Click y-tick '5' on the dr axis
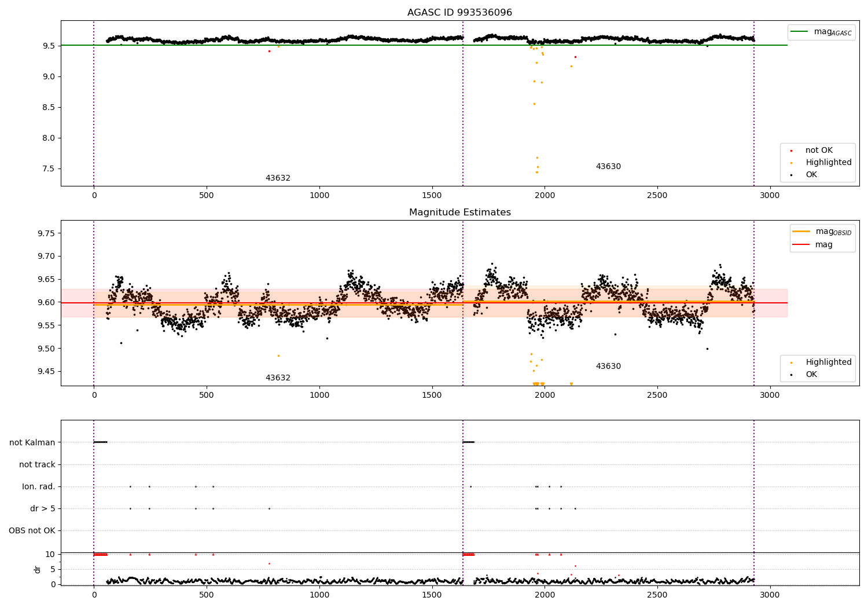Viewport: 868px width, 608px height. coord(53,570)
